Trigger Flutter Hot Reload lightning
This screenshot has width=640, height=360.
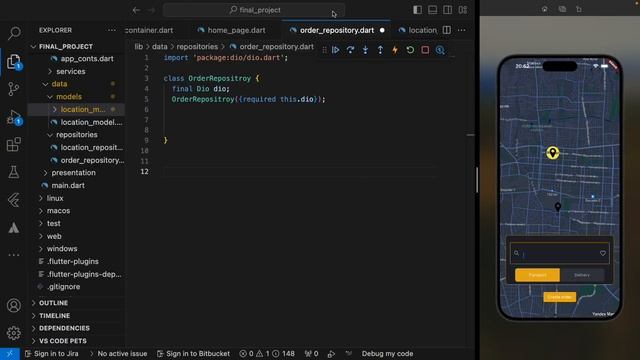click(395, 50)
